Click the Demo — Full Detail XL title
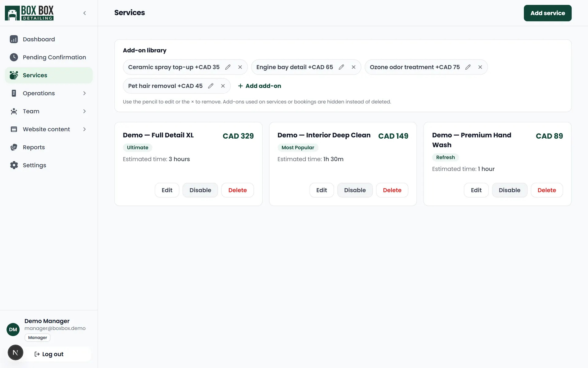Viewport: 588px width, 368px height. tap(158, 135)
